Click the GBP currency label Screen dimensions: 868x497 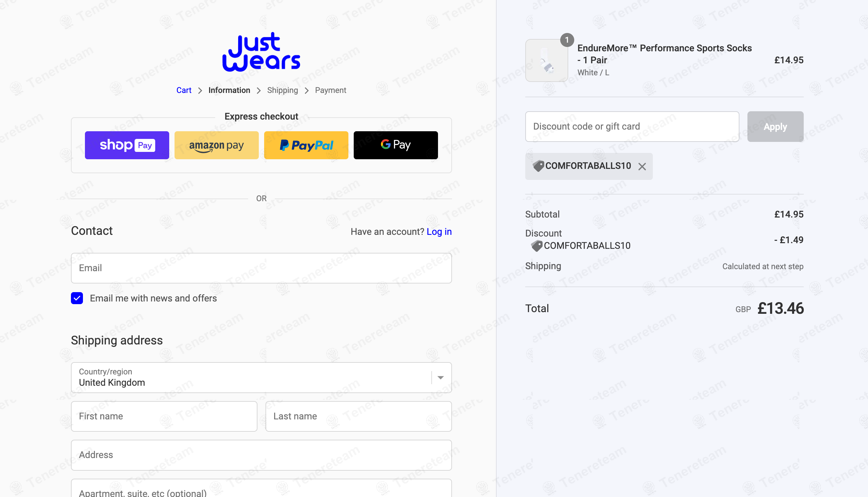tap(743, 309)
